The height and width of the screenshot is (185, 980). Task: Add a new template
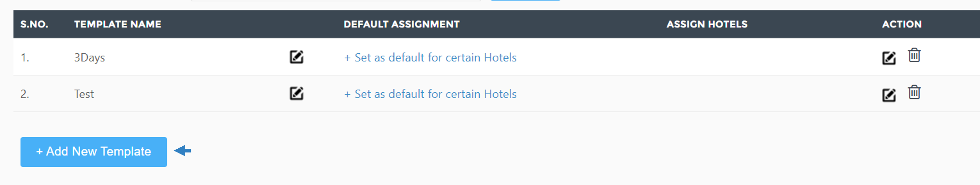(x=94, y=152)
